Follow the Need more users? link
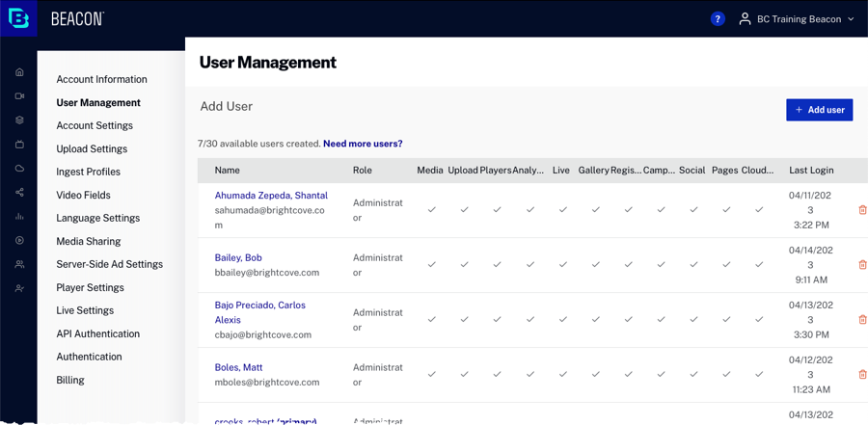This screenshot has height=425, width=868. 363,144
